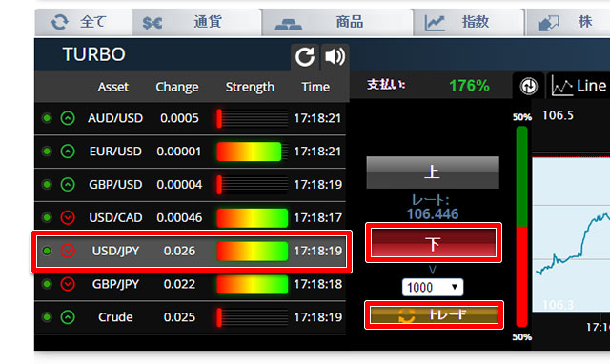Image resolution: width=610 pixels, height=364 pixels.
Task: Sort by the Strength column header
Action: (250, 87)
